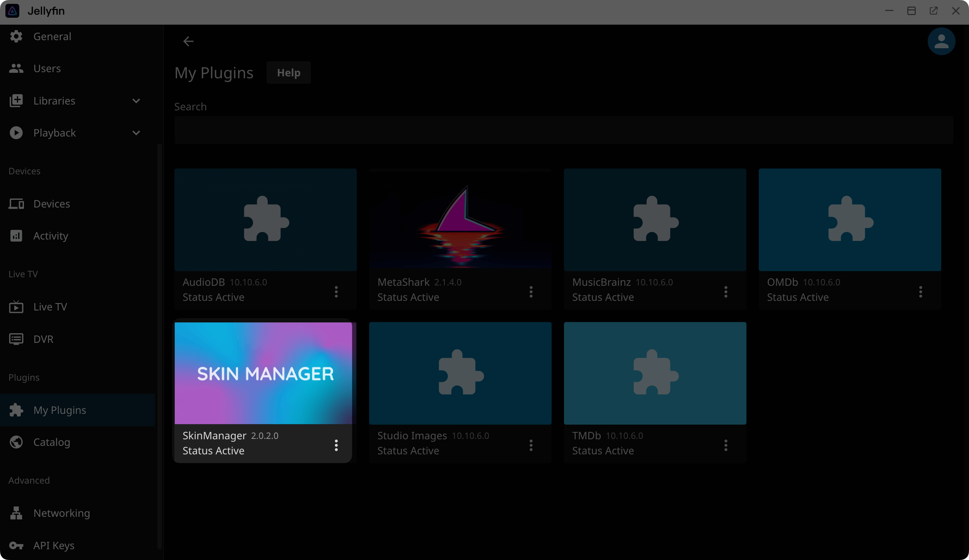Select Activity in the sidebar
Image resolution: width=969 pixels, height=560 pixels.
click(51, 236)
